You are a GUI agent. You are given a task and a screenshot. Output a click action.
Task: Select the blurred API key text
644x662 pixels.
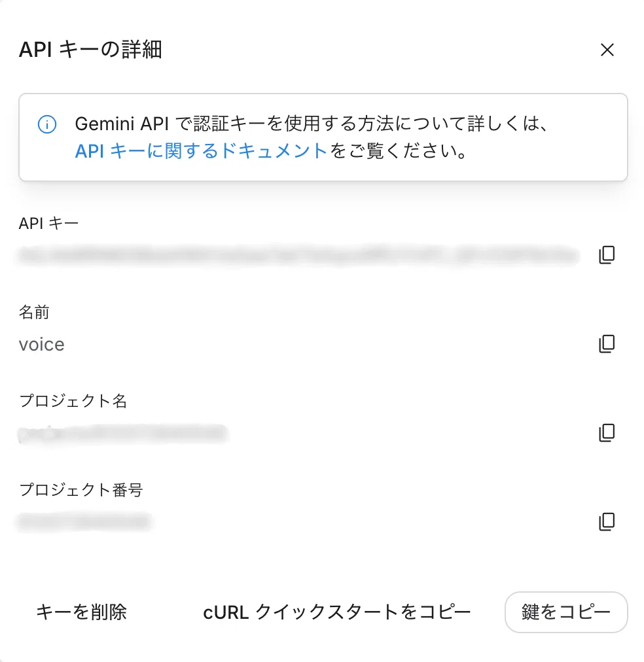(x=298, y=255)
